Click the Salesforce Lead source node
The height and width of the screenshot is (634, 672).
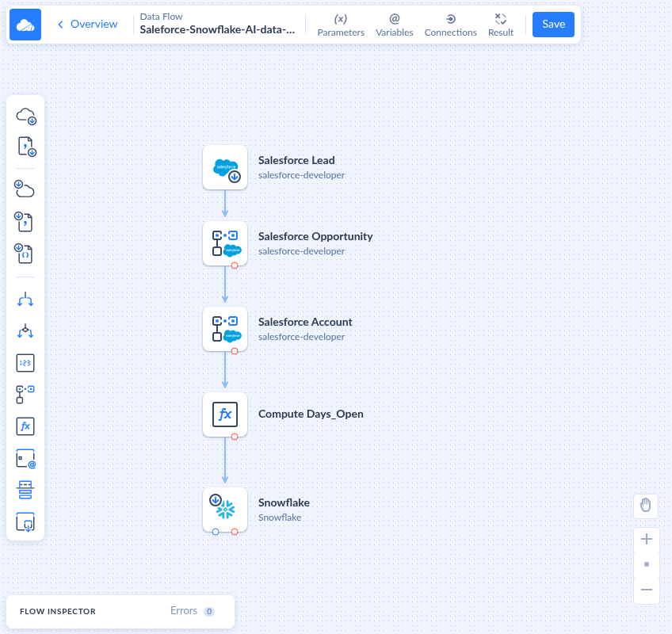click(225, 167)
